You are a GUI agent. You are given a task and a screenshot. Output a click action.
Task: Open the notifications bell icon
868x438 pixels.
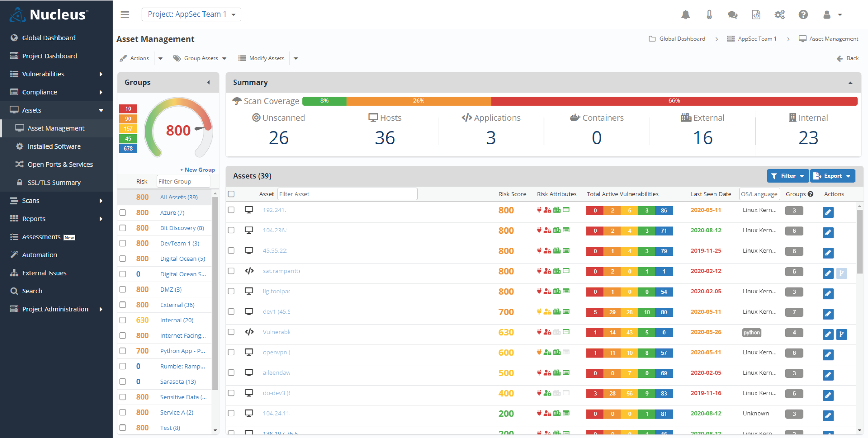coord(685,14)
